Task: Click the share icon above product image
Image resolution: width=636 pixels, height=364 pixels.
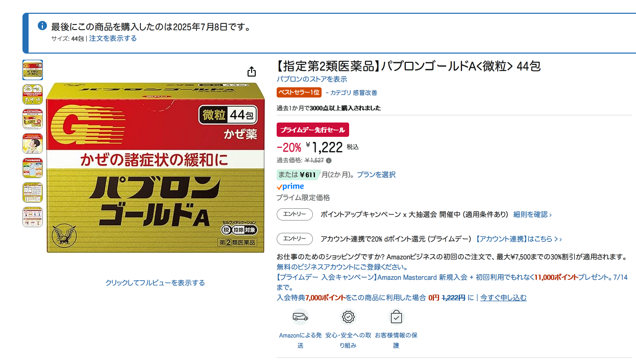Action: pos(252,71)
